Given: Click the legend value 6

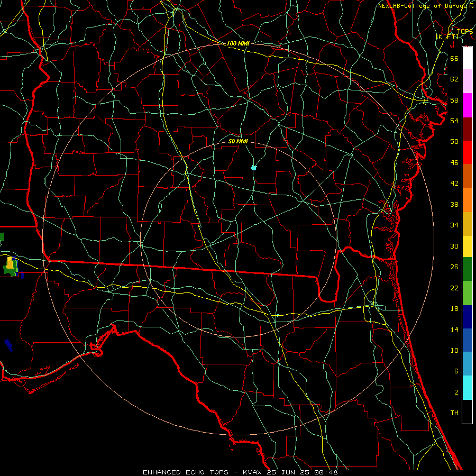Looking at the screenshot, I should pyautogui.click(x=456, y=371).
